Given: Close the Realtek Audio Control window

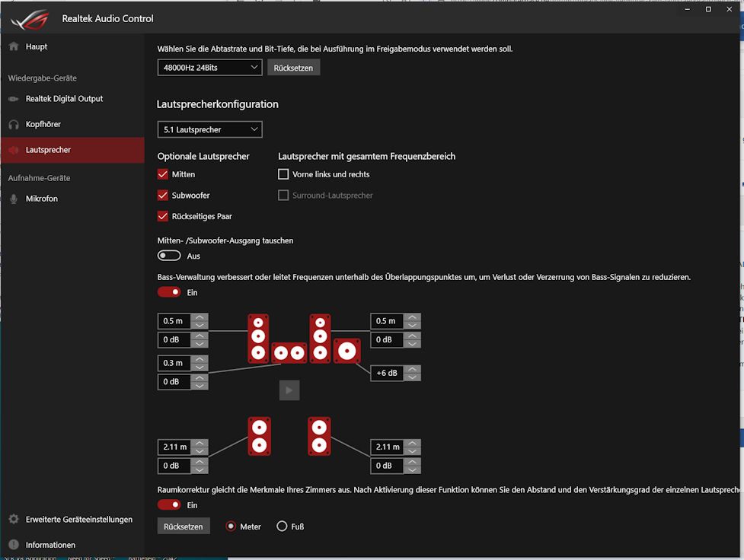Looking at the screenshot, I should tap(730, 9).
